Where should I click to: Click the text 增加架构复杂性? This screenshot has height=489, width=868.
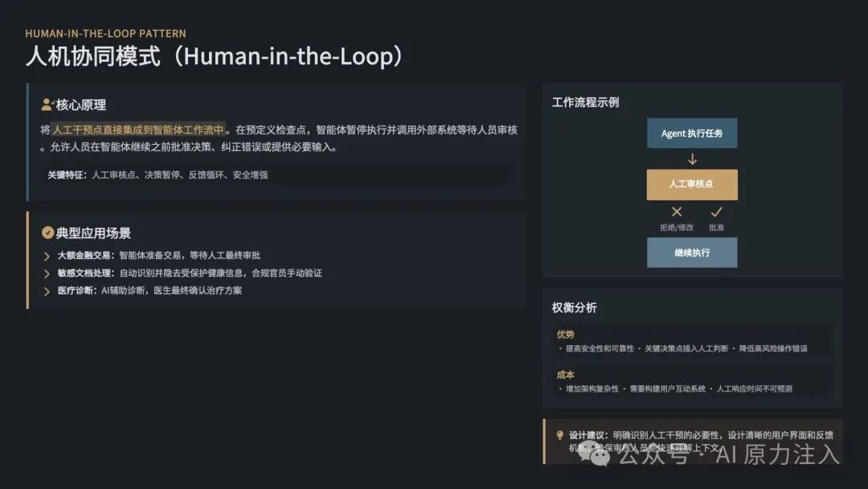pos(592,388)
